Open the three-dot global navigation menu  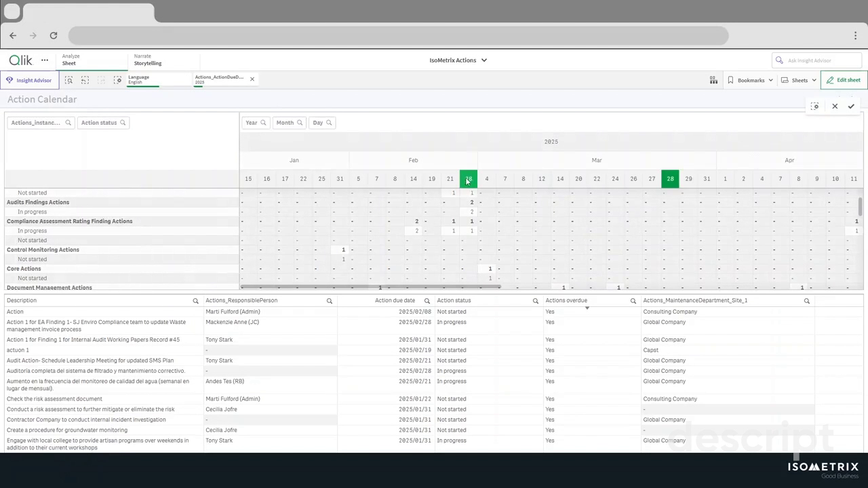(45, 60)
